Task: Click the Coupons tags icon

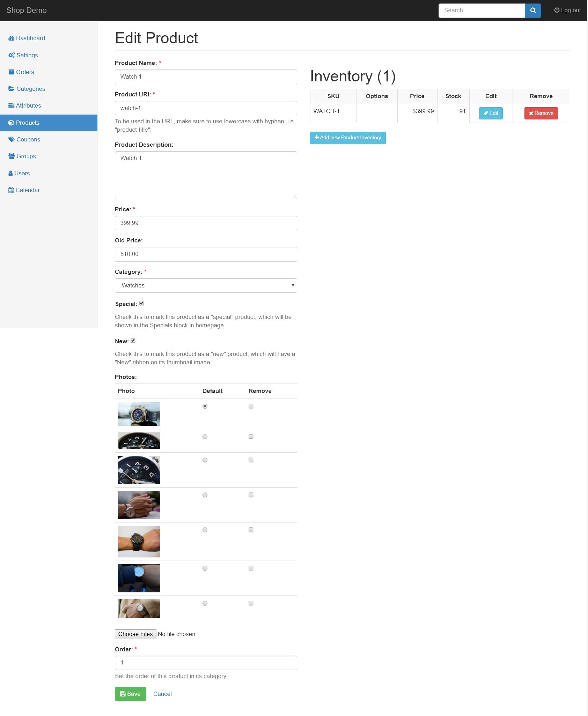Action: tap(12, 139)
